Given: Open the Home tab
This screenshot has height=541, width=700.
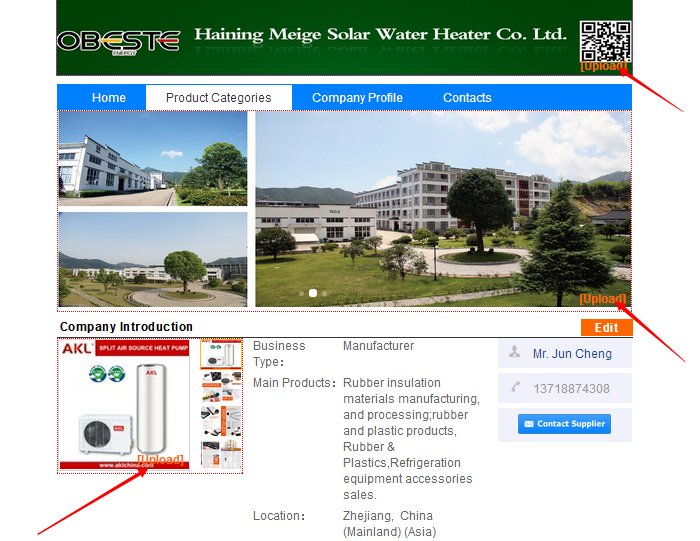Looking at the screenshot, I should tap(108, 98).
